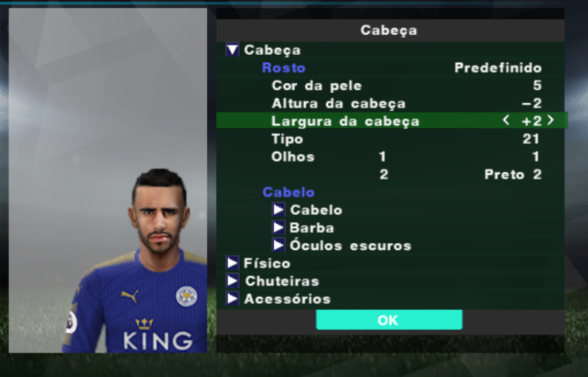
Task: Confirm with the OK button
Action: coord(389,320)
